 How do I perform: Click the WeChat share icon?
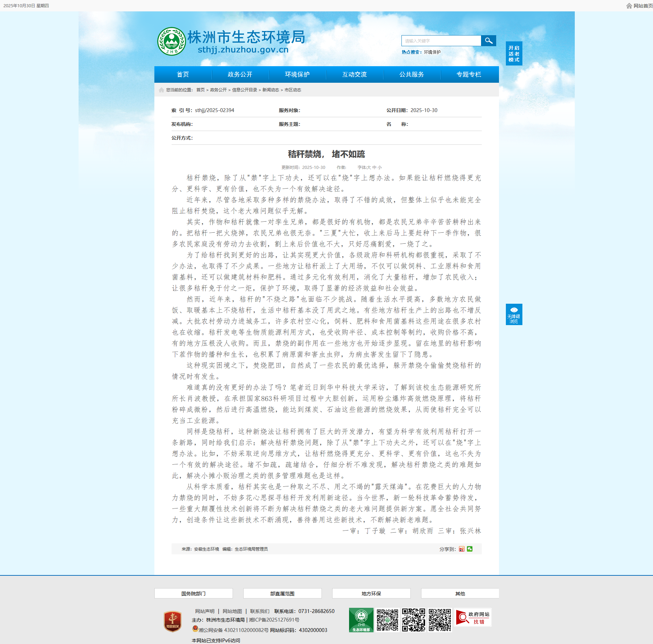click(x=470, y=549)
